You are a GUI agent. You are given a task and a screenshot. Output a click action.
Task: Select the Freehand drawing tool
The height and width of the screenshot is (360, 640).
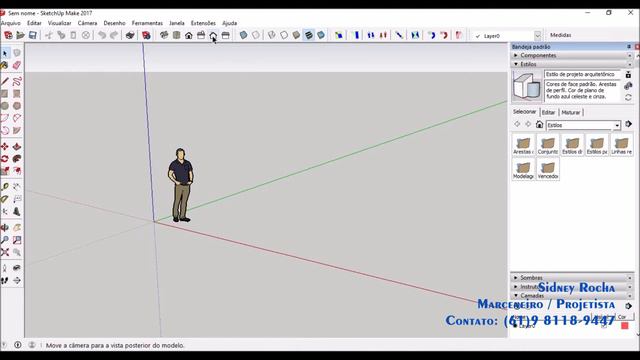pyautogui.click(x=17, y=81)
